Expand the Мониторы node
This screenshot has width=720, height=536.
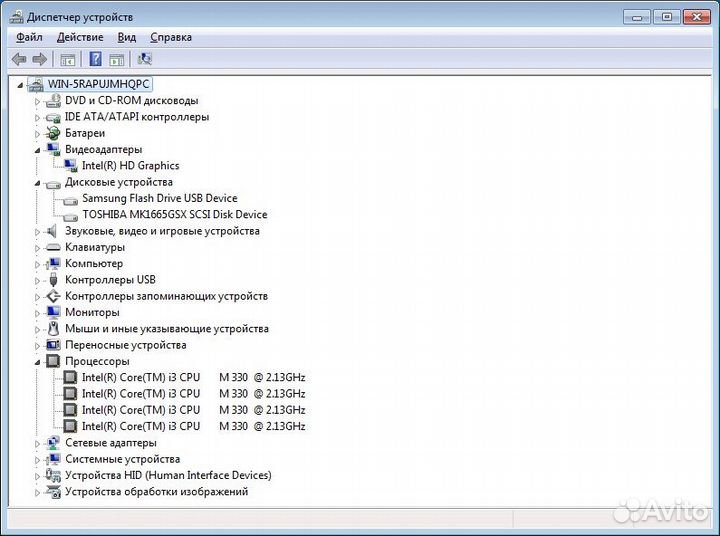pyautogui.click(x=38, y=313)
